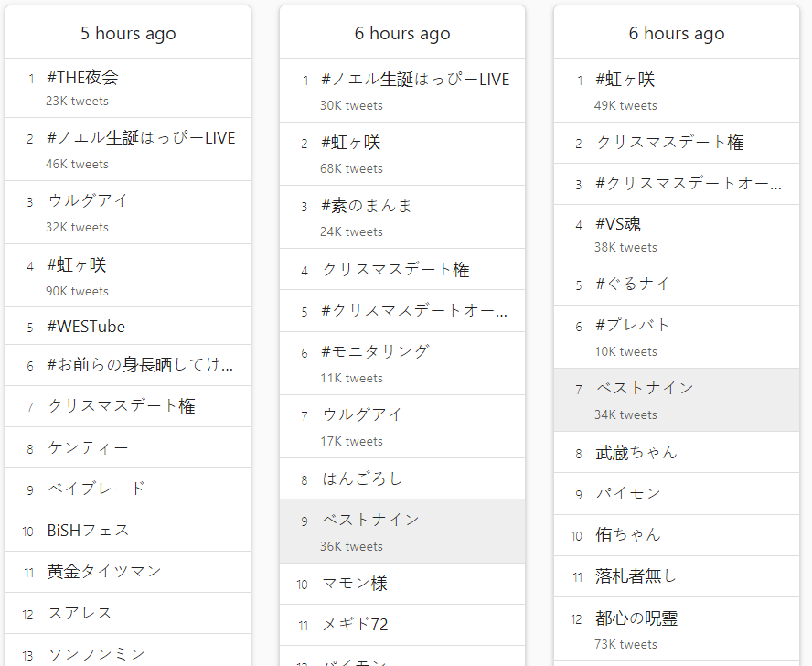The width and height of the screenshot is (812, 666).
Task: Select the #モニタリング trend with 11K tweets
Action: pos(375,351)
